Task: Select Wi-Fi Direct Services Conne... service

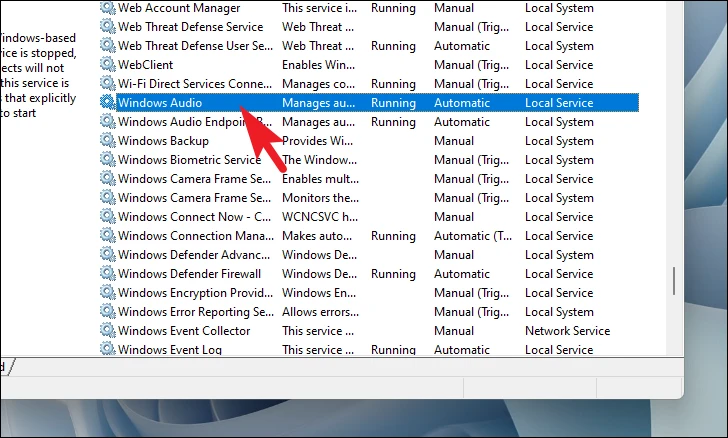Action: tap(195, 84)
